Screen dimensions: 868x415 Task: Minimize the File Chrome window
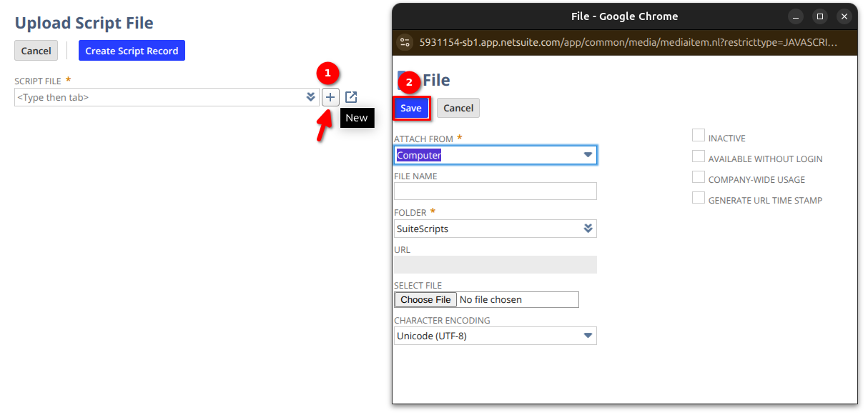pos(795,16)
